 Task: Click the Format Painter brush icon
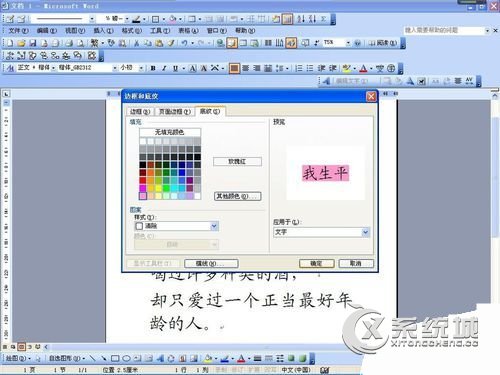[x=171, y=43]
